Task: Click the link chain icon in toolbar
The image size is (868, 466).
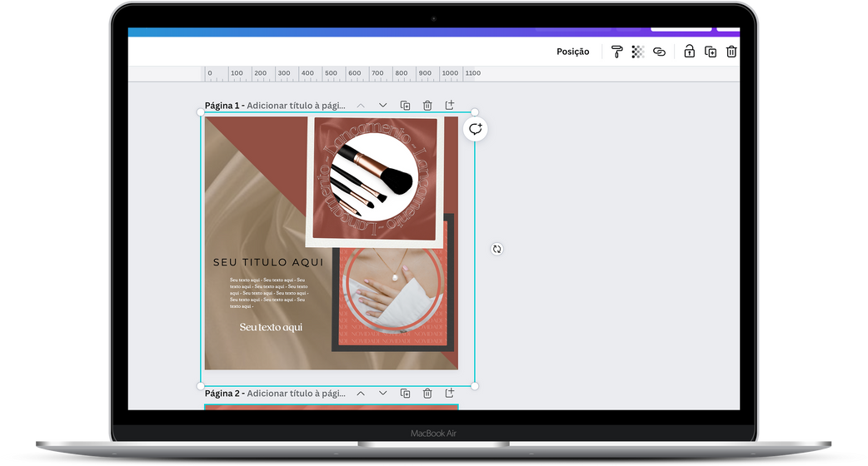Action: 659,52
